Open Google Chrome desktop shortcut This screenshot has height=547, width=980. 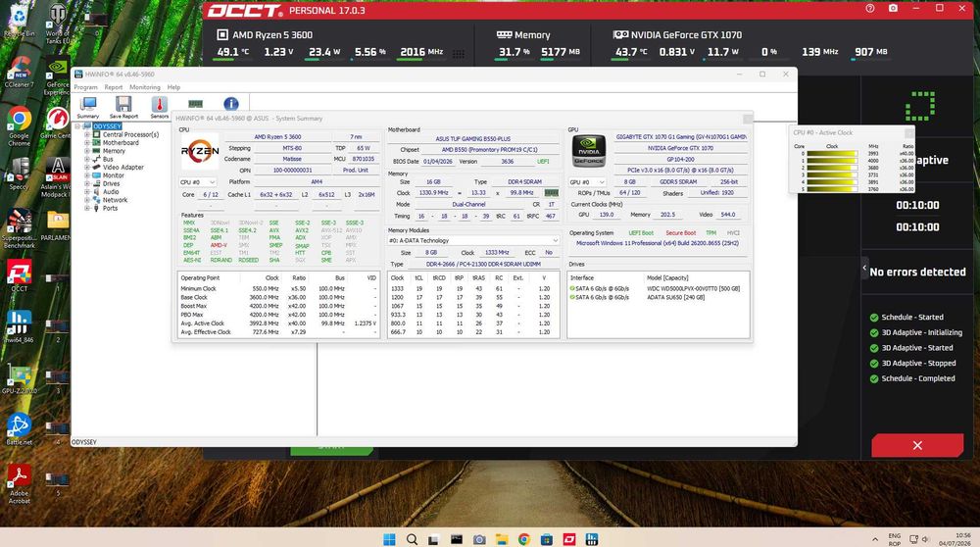tap(20, 125)
